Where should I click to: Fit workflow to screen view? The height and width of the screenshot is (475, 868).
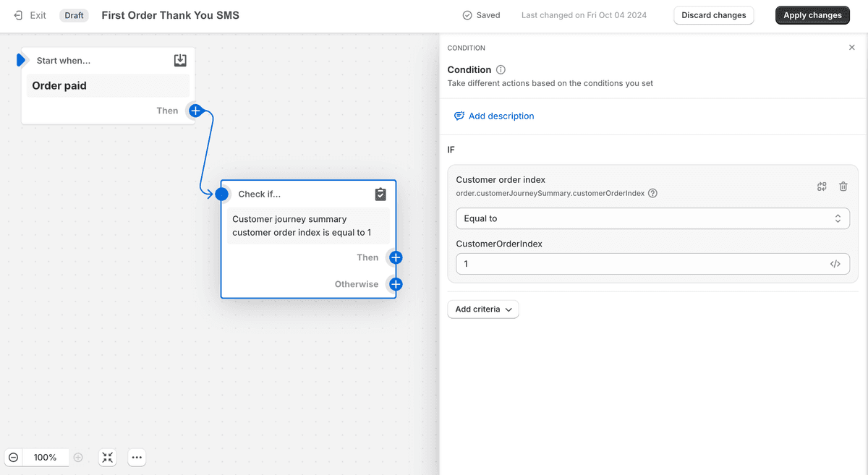point(108,458)
